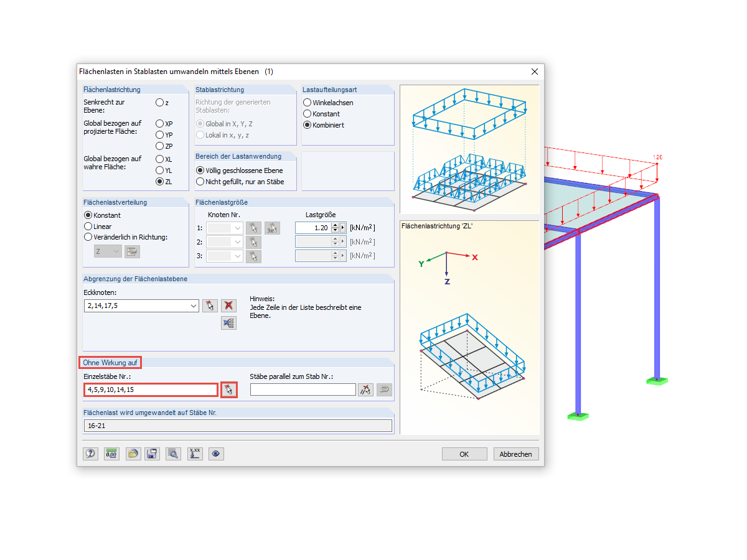Click the stepper arrows of load 1.20
The width and height of the screenshot is (747, 560).
[x=335, y=228]
